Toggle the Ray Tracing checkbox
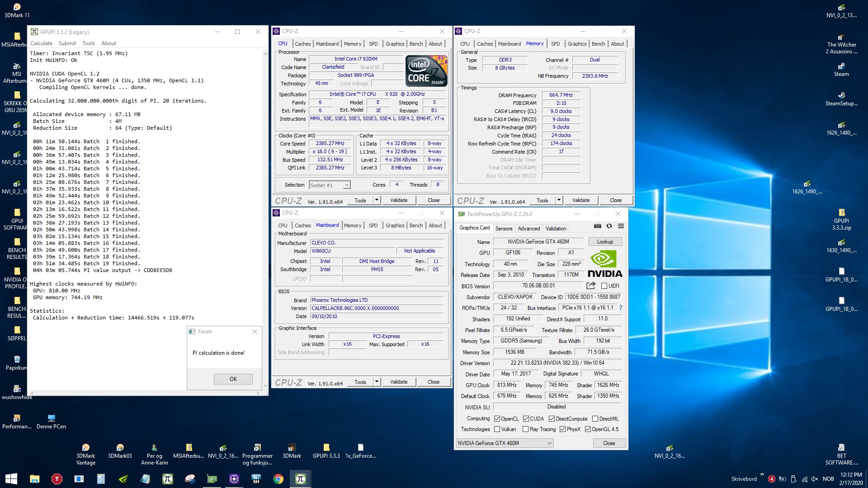The width and height of the screenshot is (868, 488). click(x=525, y=429)
